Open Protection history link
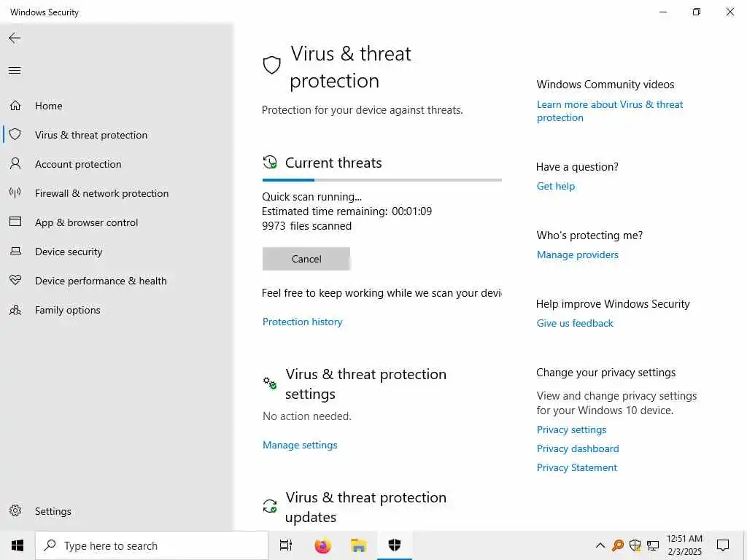The height and width of the screenshot is (560, 747). (x=302, y=322)
